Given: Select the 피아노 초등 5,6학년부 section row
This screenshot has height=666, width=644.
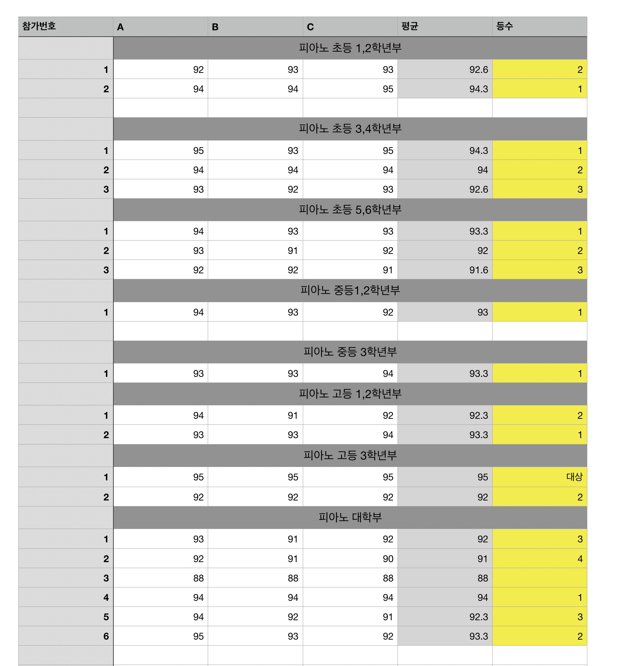Looking at the screenshot, I should point(350,210).
